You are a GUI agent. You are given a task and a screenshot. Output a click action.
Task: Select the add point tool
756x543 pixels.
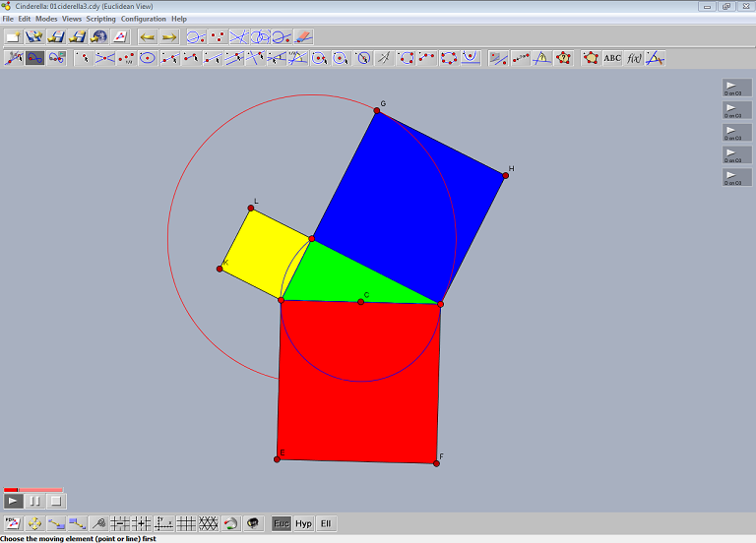[x=83, y=58]
